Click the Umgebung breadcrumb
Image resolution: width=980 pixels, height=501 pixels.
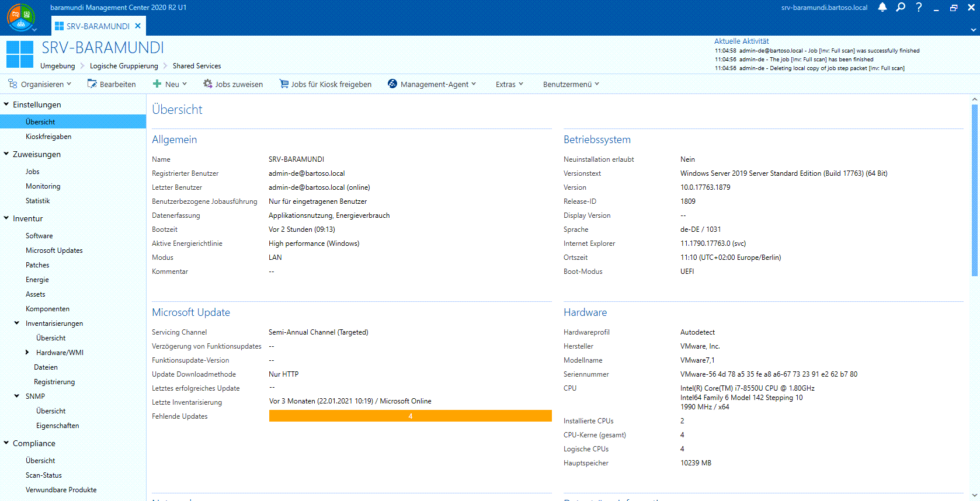pyautogui.click(x=58, y=66)
